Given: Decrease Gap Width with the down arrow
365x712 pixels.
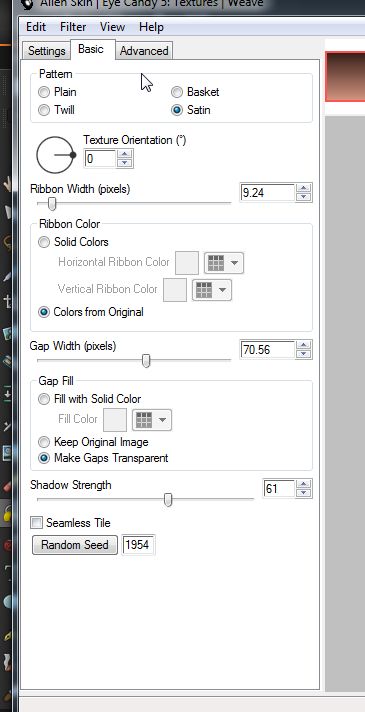Looking at the screenshot, I should [304, 354].
